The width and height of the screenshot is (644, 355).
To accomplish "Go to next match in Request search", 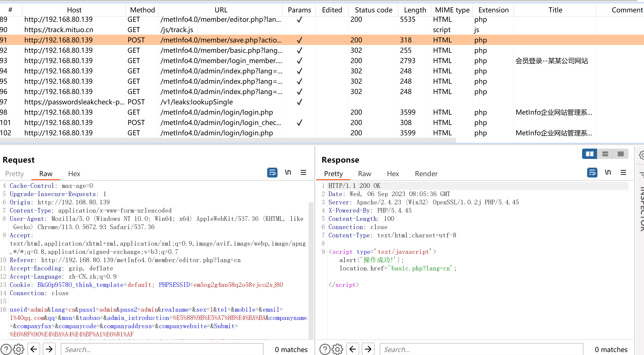I will click(49, 349).
